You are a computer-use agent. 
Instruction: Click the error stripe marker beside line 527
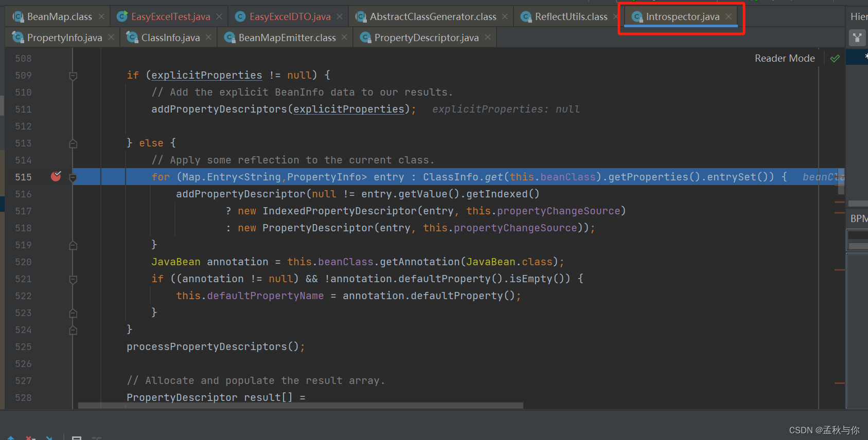(x=840, y=383)
